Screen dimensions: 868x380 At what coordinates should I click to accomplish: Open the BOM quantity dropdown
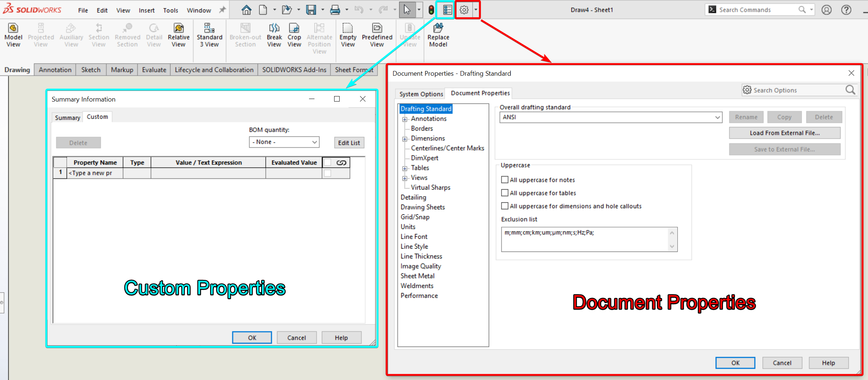(x=284, y=142)
